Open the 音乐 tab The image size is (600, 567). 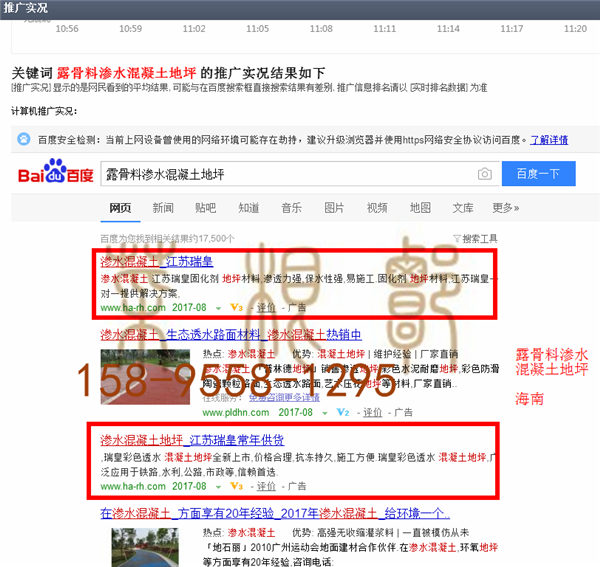291,208
